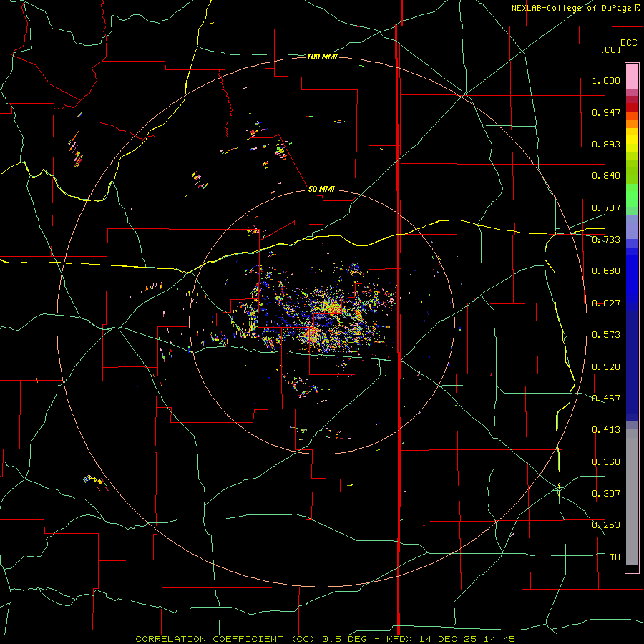Viewport: 644px width, 644px height.
Task: Click the 100 NMI range ring label
Action: click(x=323, y=57)
